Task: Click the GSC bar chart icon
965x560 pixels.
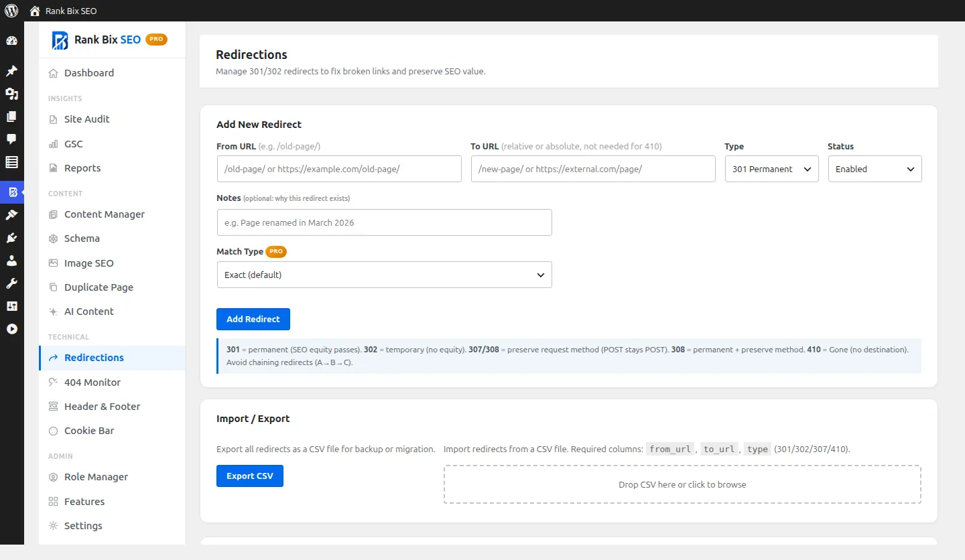Action: point(53,144)
